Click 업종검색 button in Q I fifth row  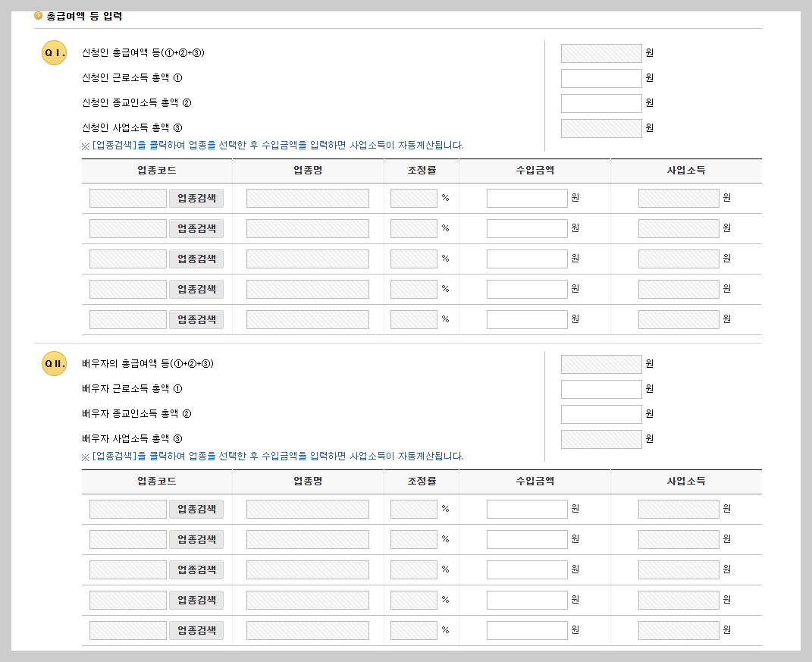click(x=196, y=319)
